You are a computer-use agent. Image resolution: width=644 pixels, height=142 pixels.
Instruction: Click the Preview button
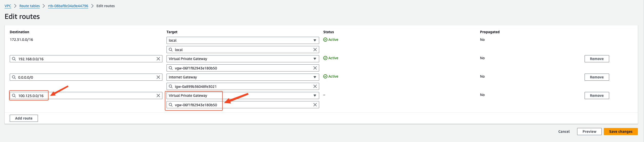[589, 132]
